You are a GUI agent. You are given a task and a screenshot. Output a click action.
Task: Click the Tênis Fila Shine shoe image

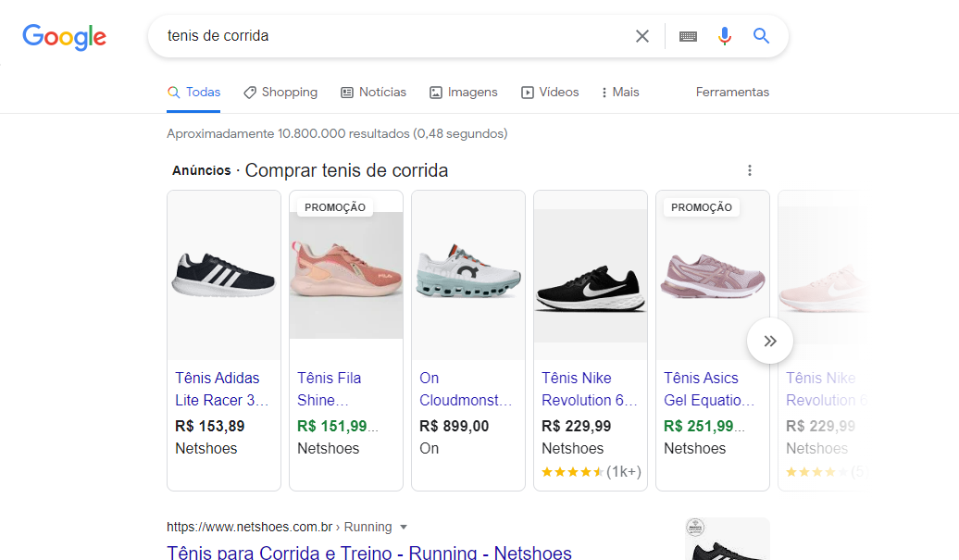click(346, 275)
